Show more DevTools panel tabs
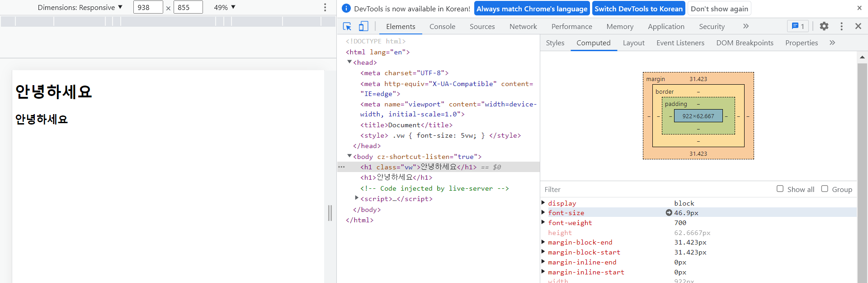The image size is (868, 283). (x=746, y=26)
